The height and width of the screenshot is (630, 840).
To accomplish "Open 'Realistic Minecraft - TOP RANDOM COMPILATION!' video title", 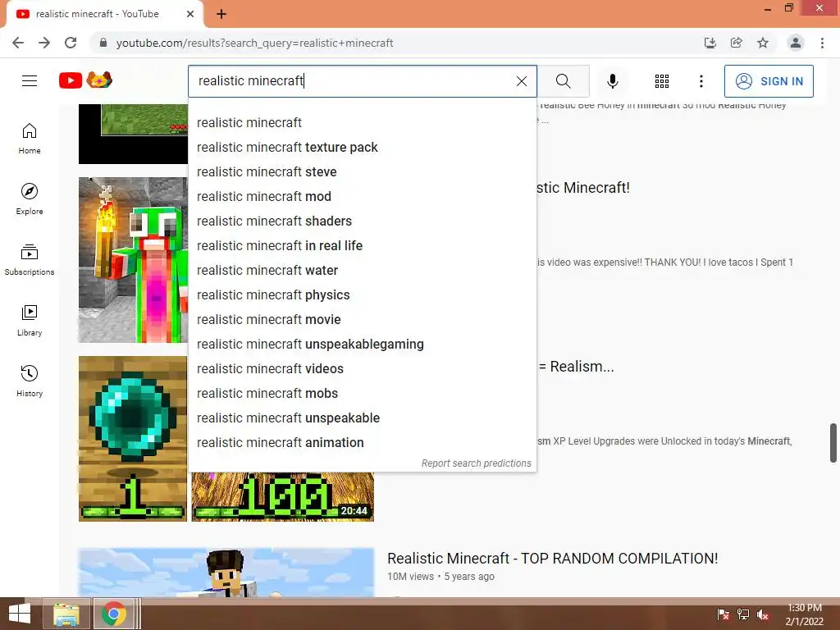I will point(552,558).
